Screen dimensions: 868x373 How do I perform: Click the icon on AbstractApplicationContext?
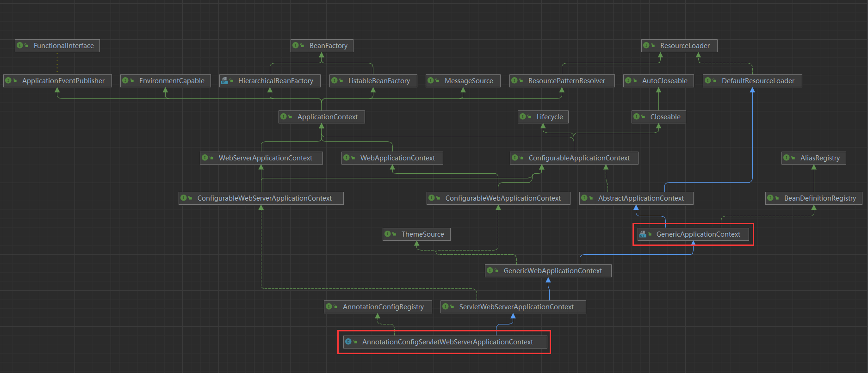tap(584, 198)
